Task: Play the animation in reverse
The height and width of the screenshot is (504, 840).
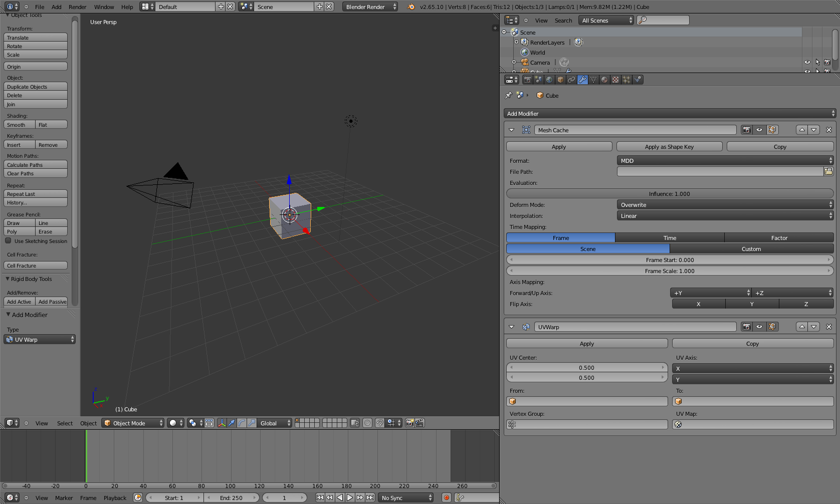Action: [340, 497]
